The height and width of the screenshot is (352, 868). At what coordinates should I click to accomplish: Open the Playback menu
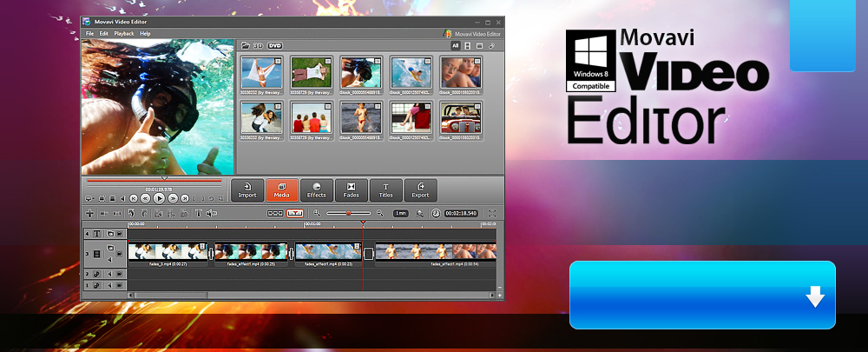124,34
